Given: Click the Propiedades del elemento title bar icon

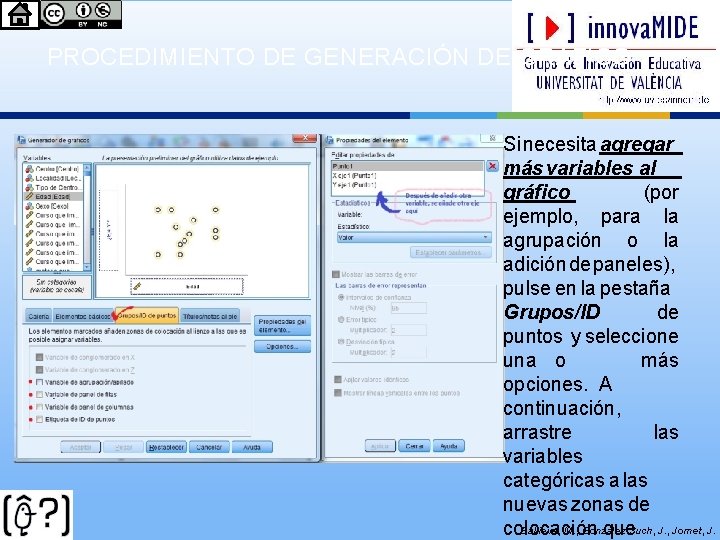Looking at the screenshot, I should coord(330,140).
